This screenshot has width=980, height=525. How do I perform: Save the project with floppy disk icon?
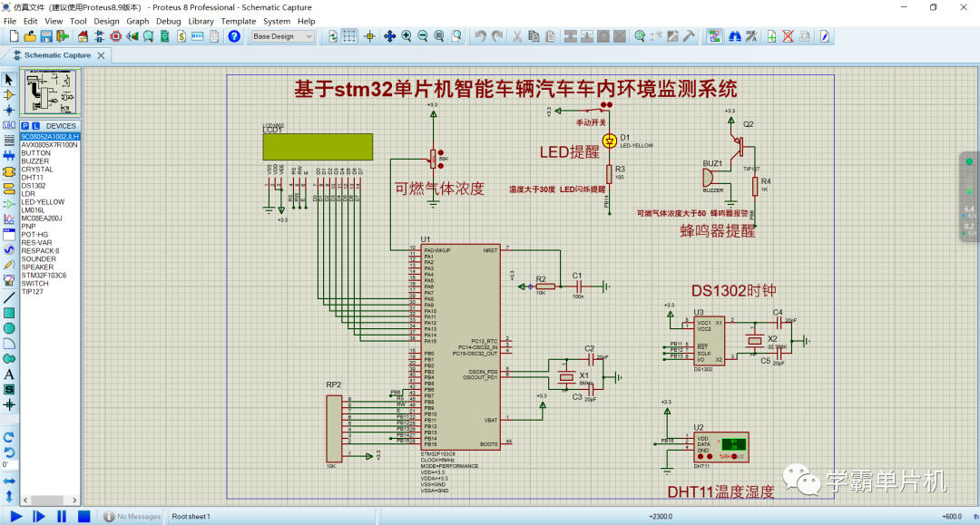46,37
